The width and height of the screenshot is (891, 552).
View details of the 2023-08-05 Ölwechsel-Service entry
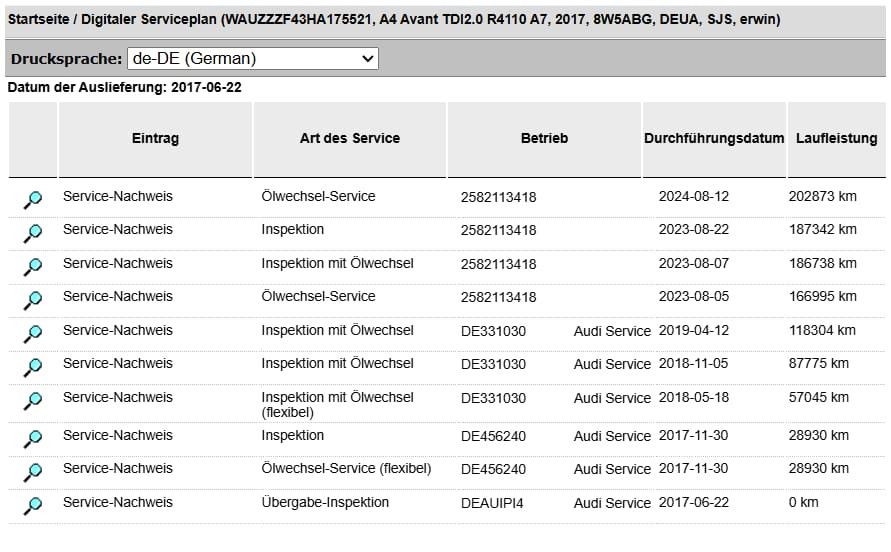pos(33,300)
